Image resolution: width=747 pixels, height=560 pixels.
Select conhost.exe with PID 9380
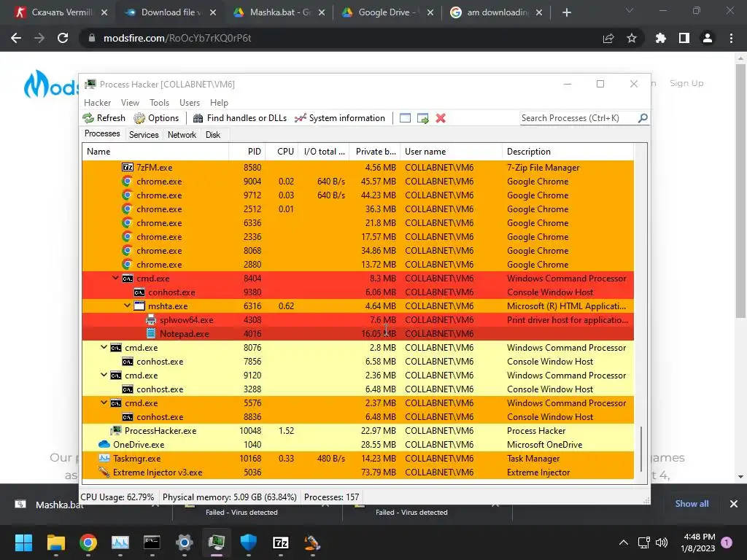(357, 292)
